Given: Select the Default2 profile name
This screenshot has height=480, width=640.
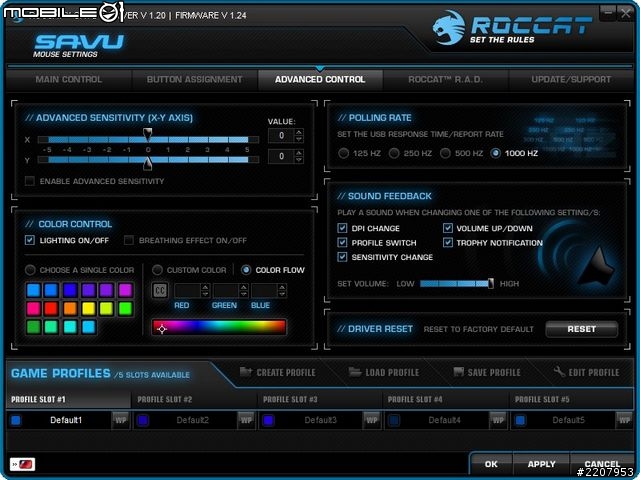Looking at the screenshot, I should [x=192, y=420].
